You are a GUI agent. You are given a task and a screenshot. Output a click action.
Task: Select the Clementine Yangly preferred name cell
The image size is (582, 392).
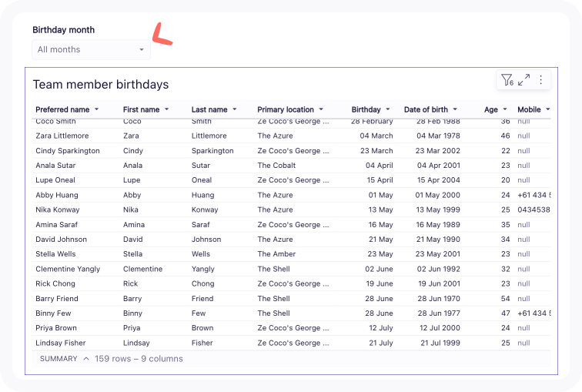click(x=68, y=269)
